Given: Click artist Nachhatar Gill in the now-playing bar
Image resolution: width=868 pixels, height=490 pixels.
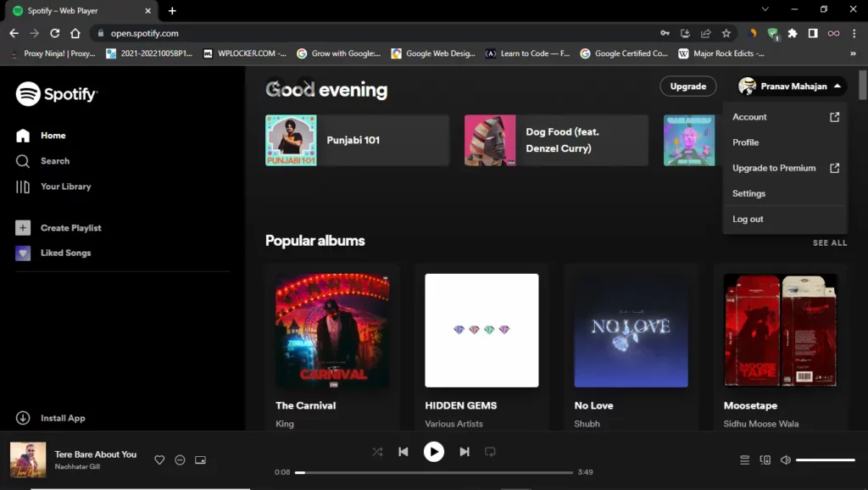Looking at the screenshot, I should point(77,467).
